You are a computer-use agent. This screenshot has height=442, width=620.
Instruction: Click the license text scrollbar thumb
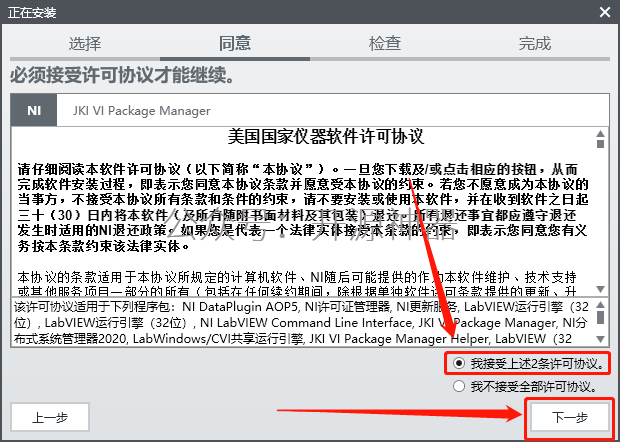[x=600, y=144]
